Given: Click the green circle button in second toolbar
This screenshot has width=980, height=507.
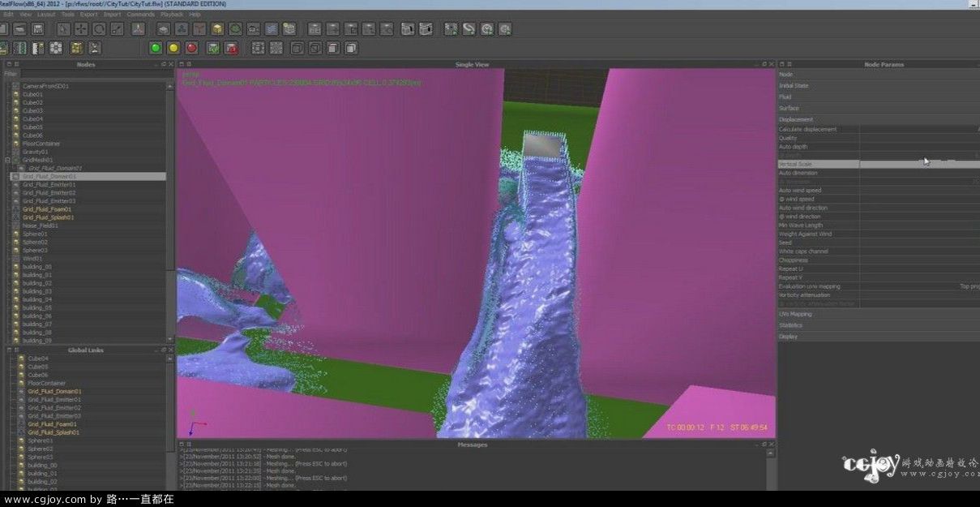Looking at the screenshot, I should 156,48.
